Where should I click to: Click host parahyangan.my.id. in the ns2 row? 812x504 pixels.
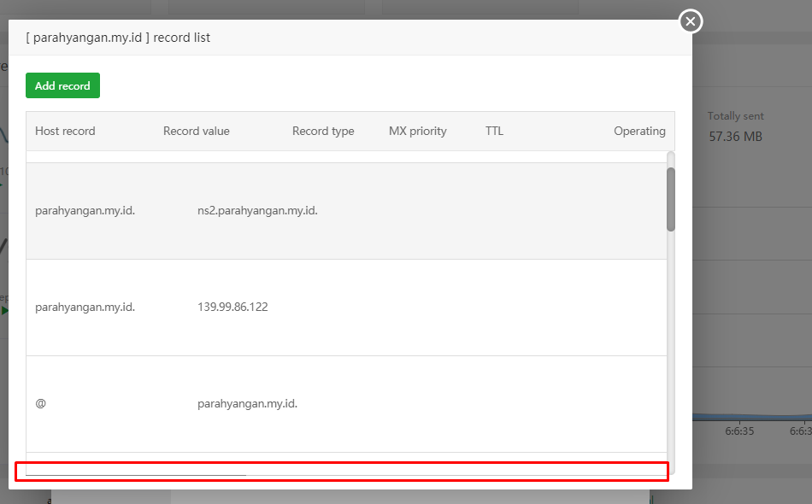85,211
